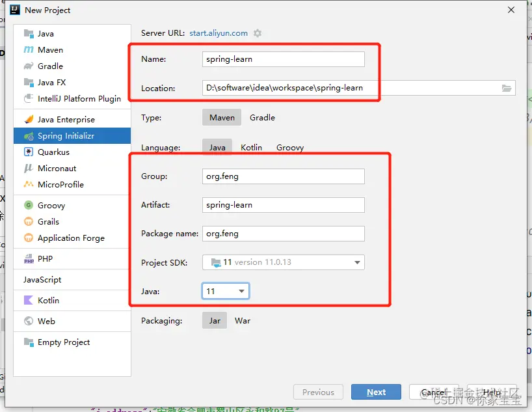
Task: Click the Gradle elephant icon
Action: point(29,66)
